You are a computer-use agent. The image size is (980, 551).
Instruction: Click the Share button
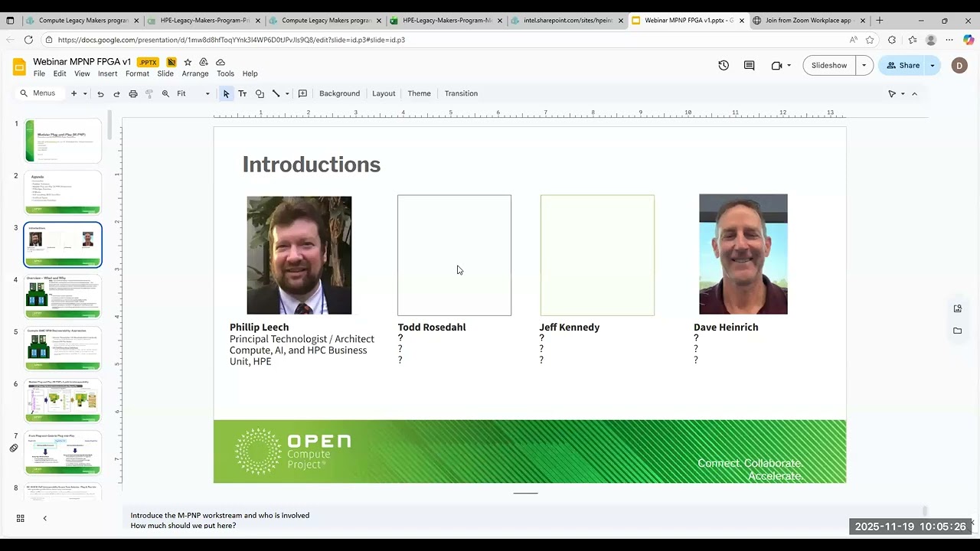coord(903,65)
